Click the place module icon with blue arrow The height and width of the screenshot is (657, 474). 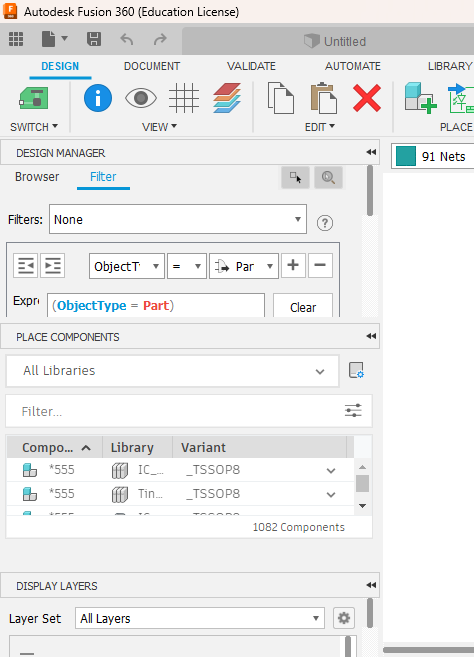pos(461,98)
